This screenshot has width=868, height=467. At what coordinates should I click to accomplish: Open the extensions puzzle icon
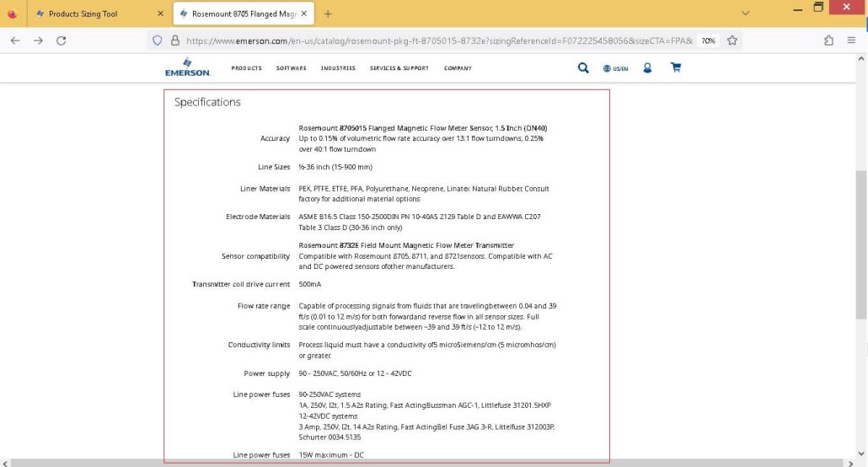click(828, 40)
